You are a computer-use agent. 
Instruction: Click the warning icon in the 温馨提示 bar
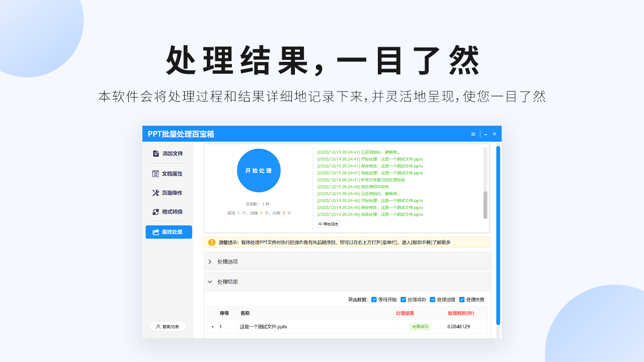[x=212, y=243]
